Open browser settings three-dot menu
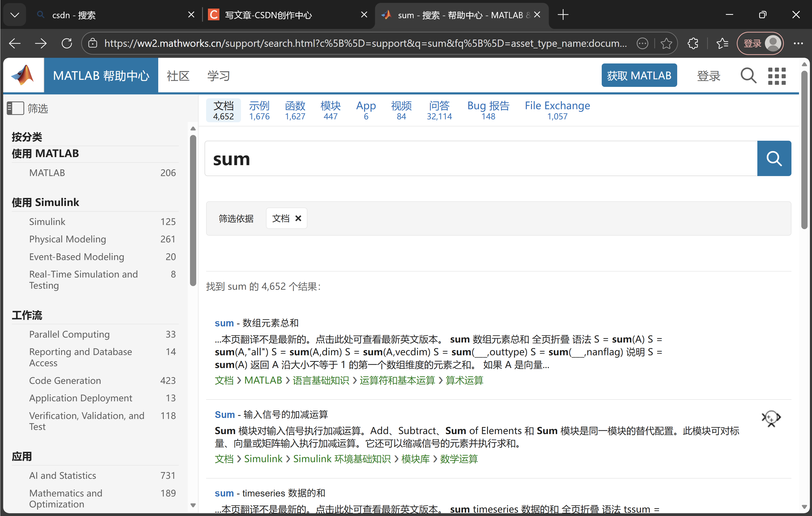The image size is (812, 516). (798, 43)
